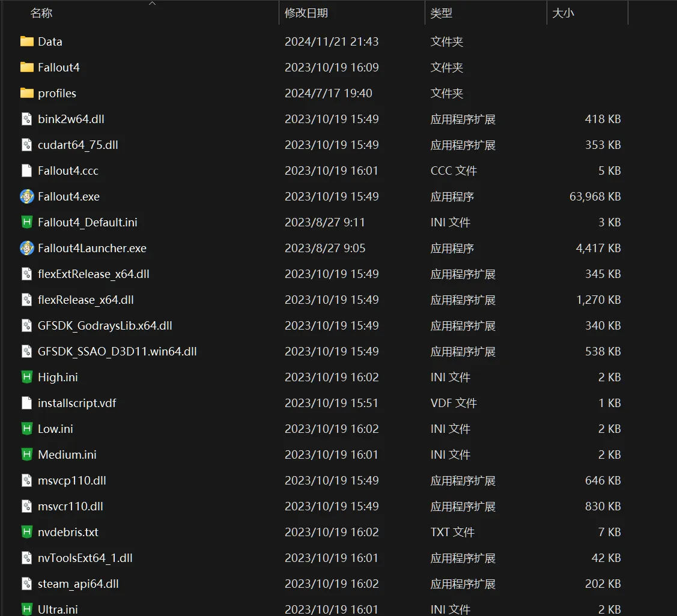Select the steam_api64.dll file icon

coord(27,584)
